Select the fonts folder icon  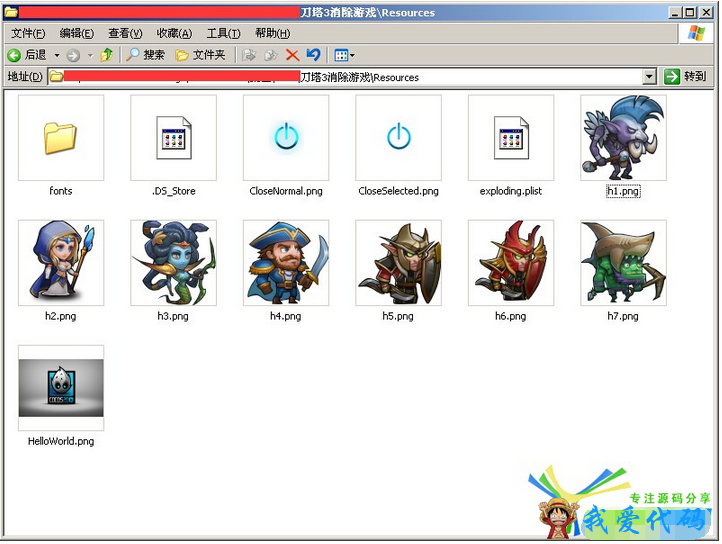tap(61, 138)
